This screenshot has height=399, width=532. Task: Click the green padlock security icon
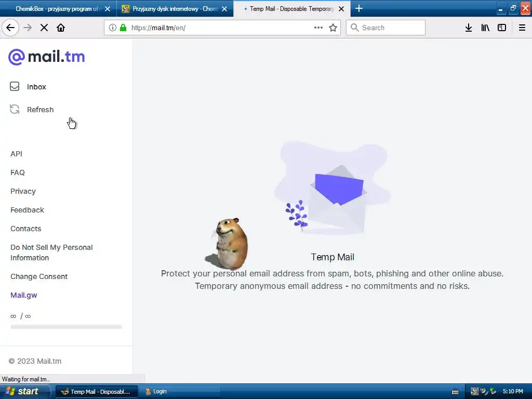(123, 28)
